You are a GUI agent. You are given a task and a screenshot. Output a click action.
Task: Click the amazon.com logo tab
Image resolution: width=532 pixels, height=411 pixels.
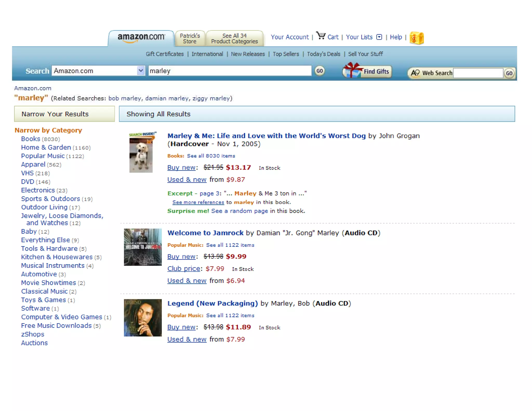pos(141,37)
